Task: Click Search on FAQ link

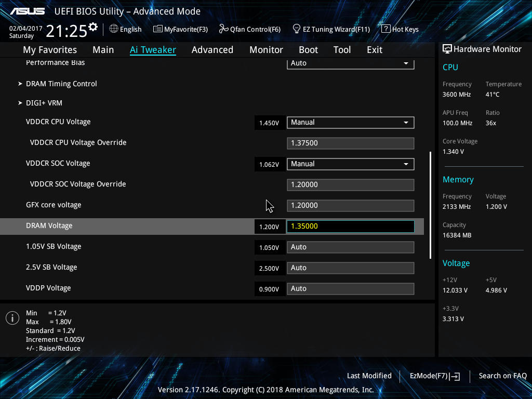Action: coord(502,376)
